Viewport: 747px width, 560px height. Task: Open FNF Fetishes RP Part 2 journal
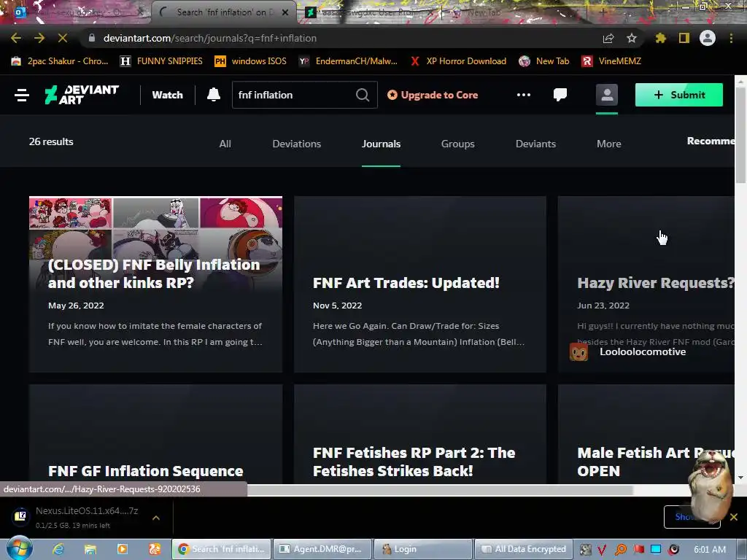click(x=414, y=462)
